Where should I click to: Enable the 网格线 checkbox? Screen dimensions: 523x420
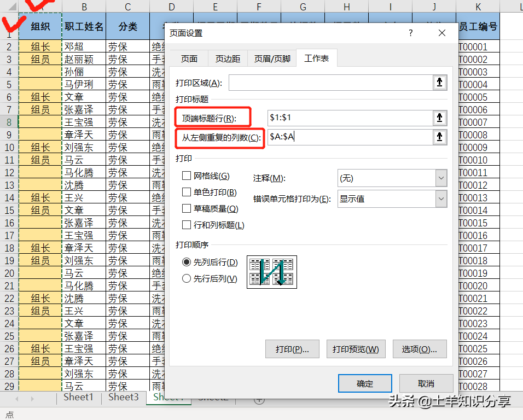point(187,176)
